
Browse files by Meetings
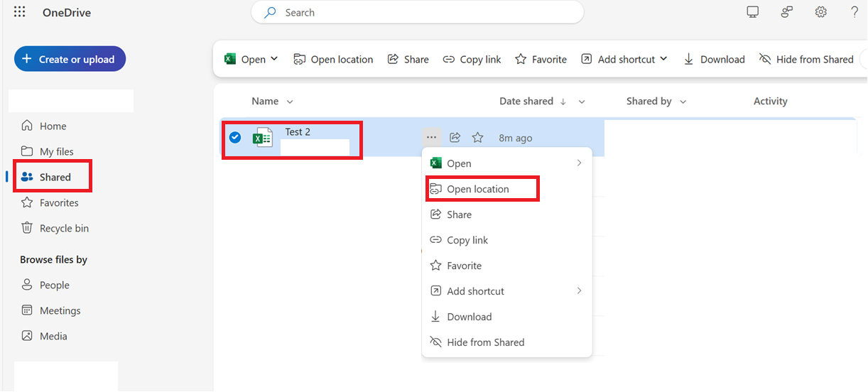click(51, 310)
